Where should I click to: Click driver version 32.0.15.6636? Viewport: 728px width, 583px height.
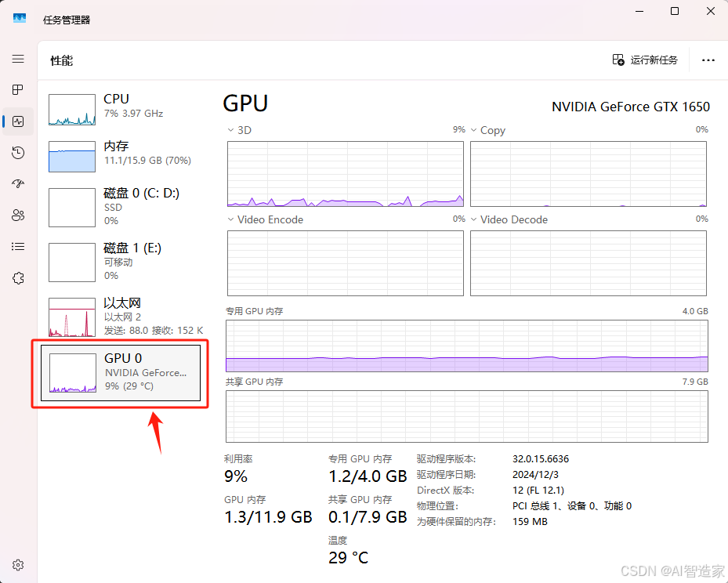pyautogui.click(x=541, y=459)
